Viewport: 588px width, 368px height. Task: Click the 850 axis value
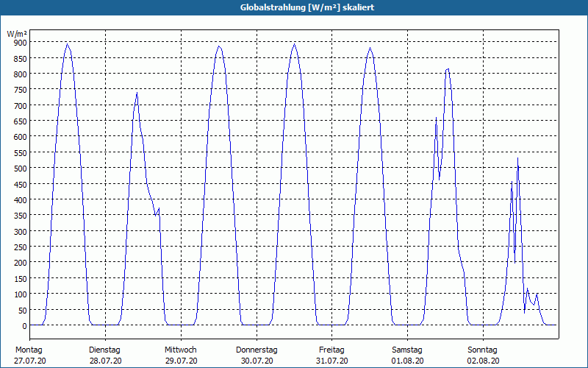[21, 59]
